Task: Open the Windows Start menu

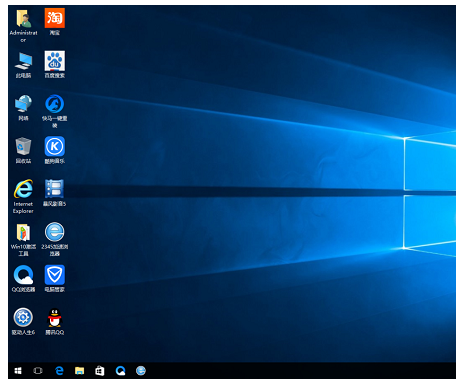Action: (18, 371)
